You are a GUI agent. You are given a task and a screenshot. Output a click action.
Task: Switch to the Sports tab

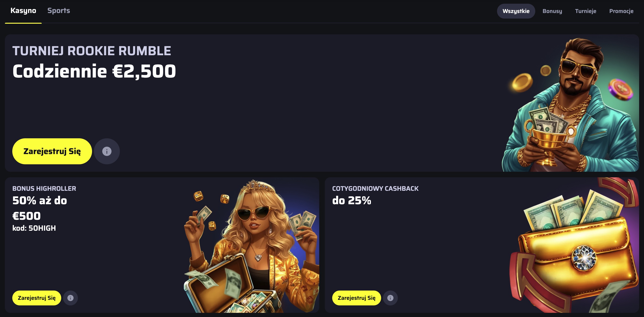click(x=59, y=11)
